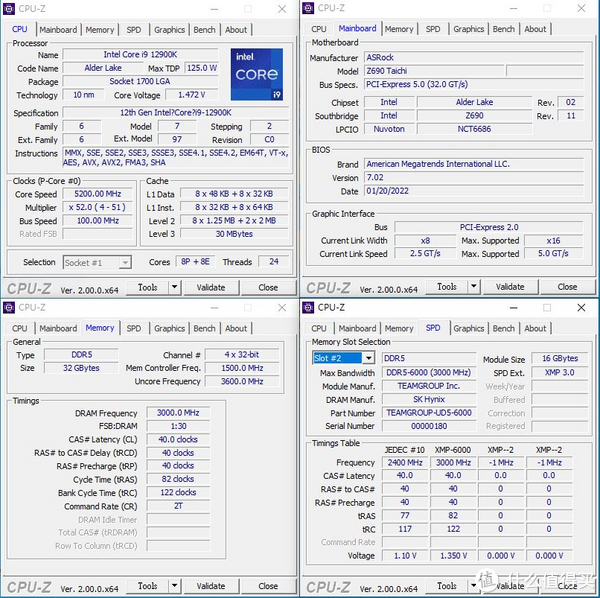Image resolution: width=600 pixels, height=598 pixels.
Task: Switch to CPU tab in Mainboard window
Action: [x=319, y=29]
